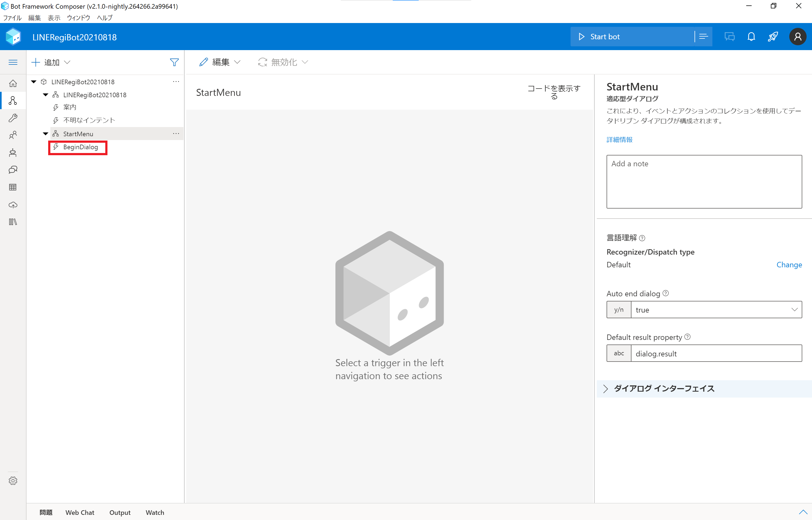
Task: Open the 追加 dropdown arrow
Action: point(67,62)
